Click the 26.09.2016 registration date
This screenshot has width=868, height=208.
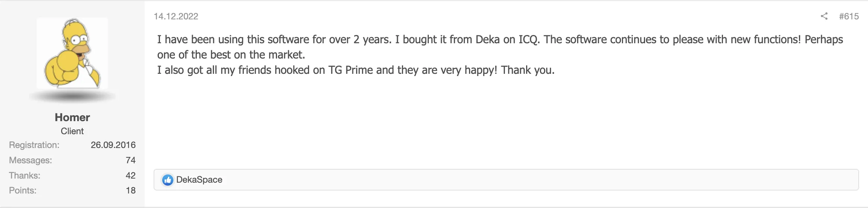tap(113, 145)
